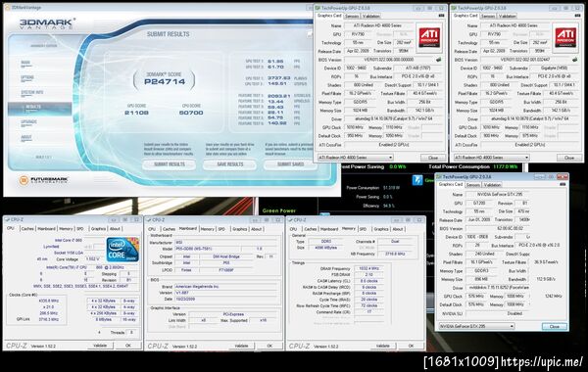
Task: Click Validate in CPU-Z window showing Intel Core i7
Action: click(100, 346)
